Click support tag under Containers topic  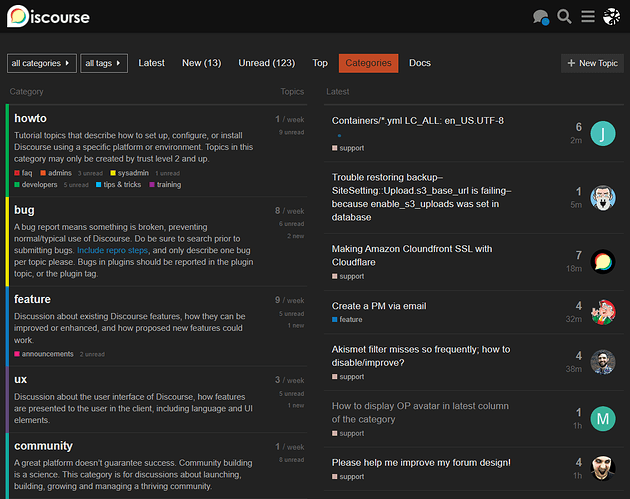point(348,148)
